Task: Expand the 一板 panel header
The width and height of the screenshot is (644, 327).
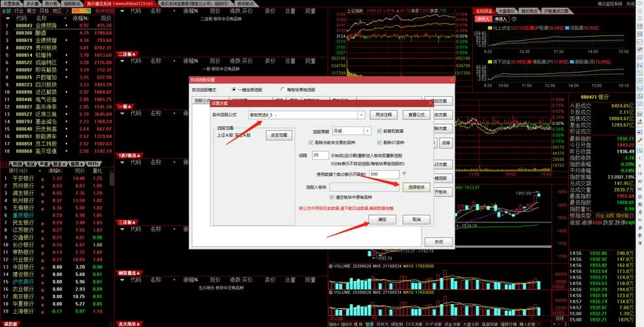Action: [x=125, y=107]
